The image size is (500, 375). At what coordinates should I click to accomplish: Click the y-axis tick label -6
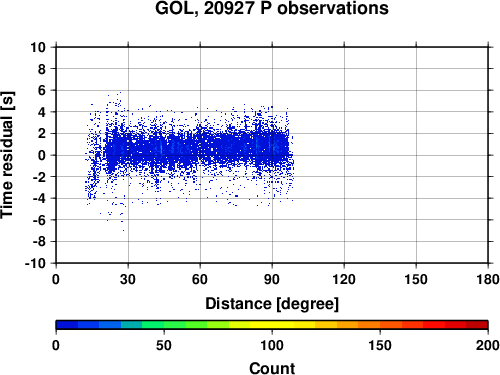coord(39,220)
